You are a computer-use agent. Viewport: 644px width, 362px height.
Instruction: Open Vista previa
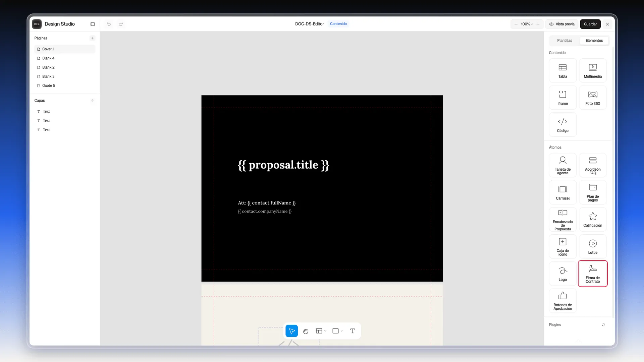point(562,24)
